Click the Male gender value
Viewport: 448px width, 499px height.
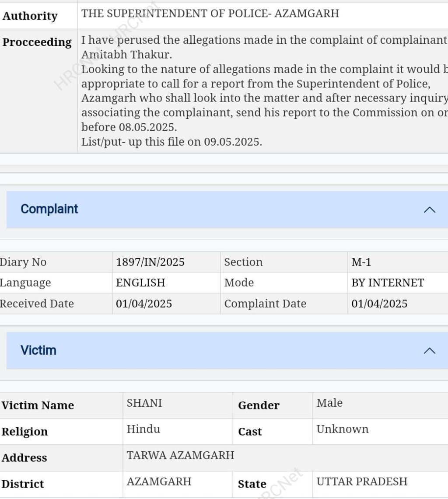click(x=329, y=403)
